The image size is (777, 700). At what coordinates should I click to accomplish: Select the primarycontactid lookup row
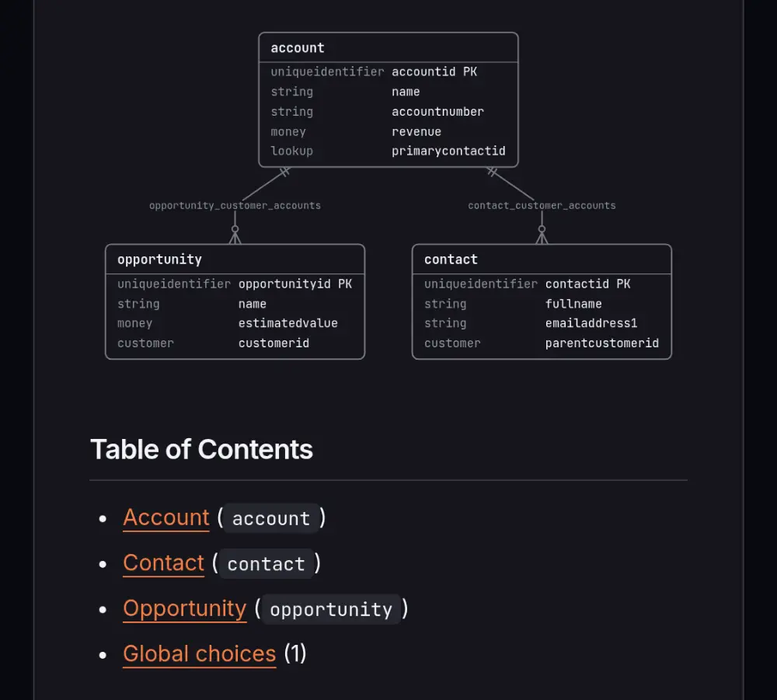[x=388, y=151]
